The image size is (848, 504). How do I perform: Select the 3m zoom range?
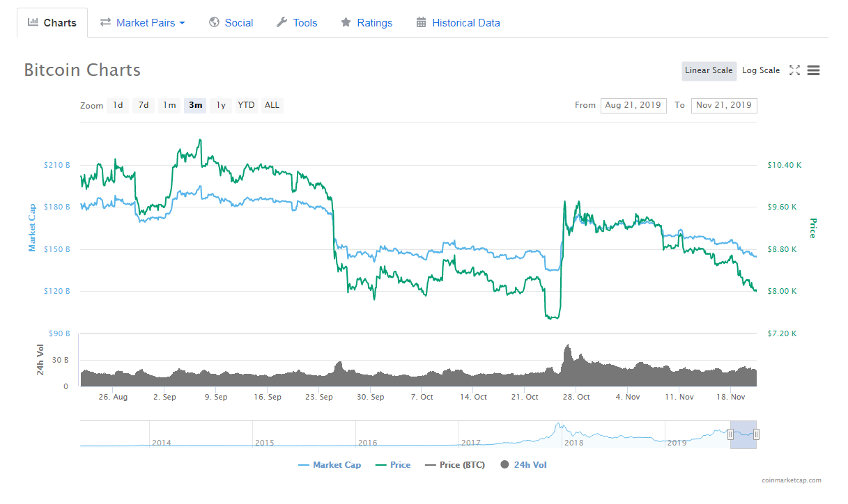195,105
